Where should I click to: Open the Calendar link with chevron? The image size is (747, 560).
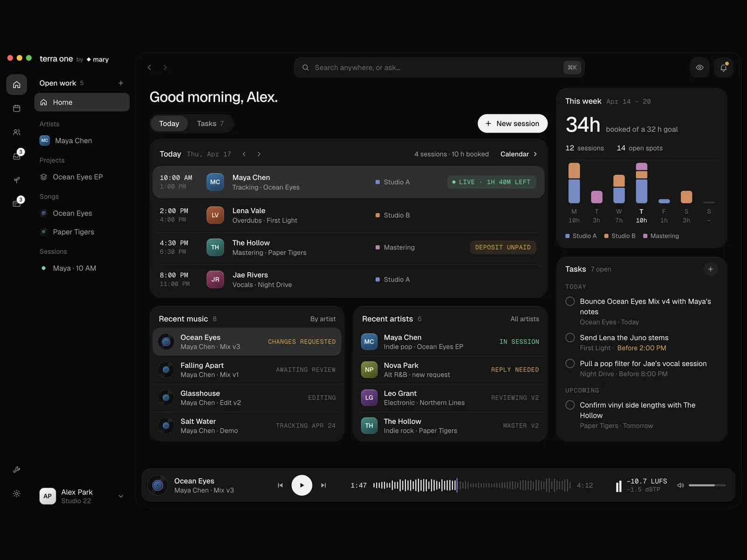[519, 154]
